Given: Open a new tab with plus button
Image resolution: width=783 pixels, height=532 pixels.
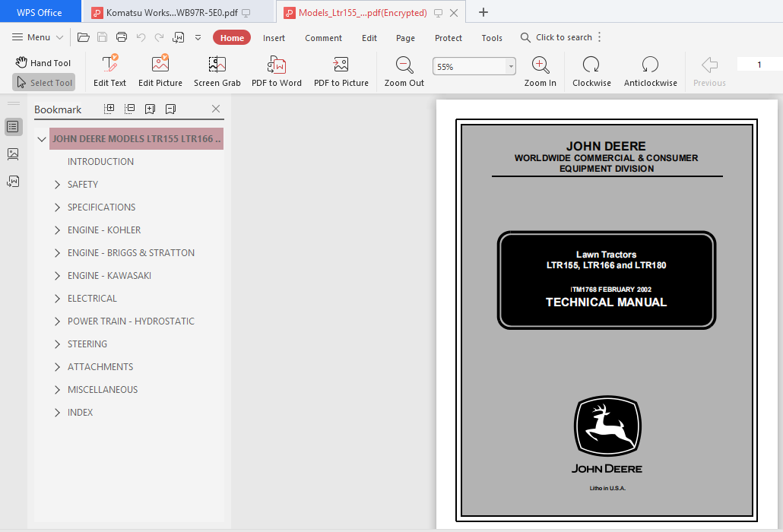Looking at the screenshot, I should click(483, 12).
